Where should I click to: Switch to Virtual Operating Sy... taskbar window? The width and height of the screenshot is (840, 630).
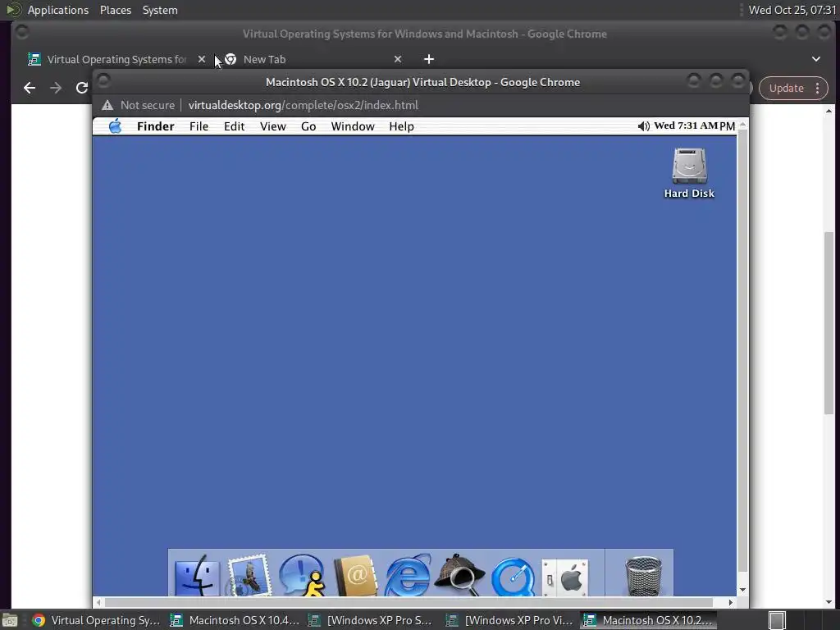97,620
